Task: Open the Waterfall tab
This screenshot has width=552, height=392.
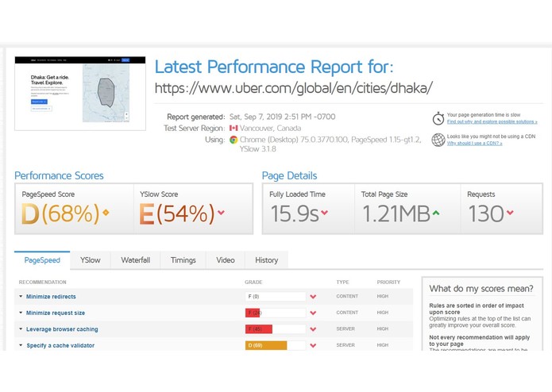Action: click(136, 260)
